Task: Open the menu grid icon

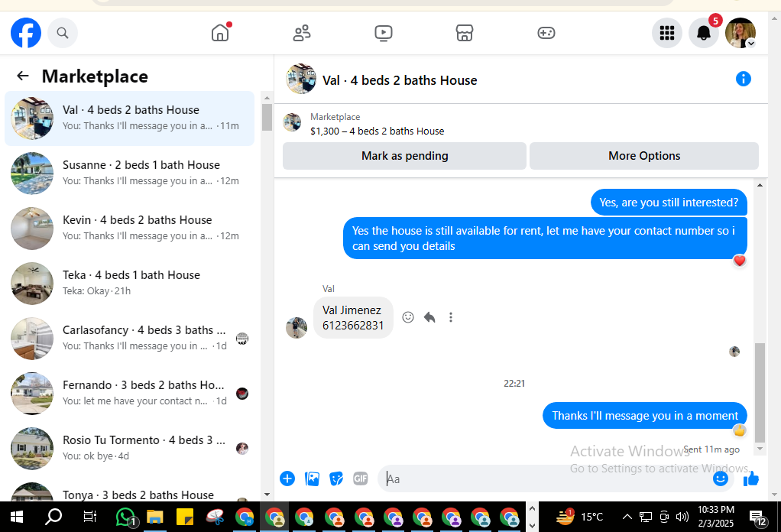Action: (x=667, y=33)
